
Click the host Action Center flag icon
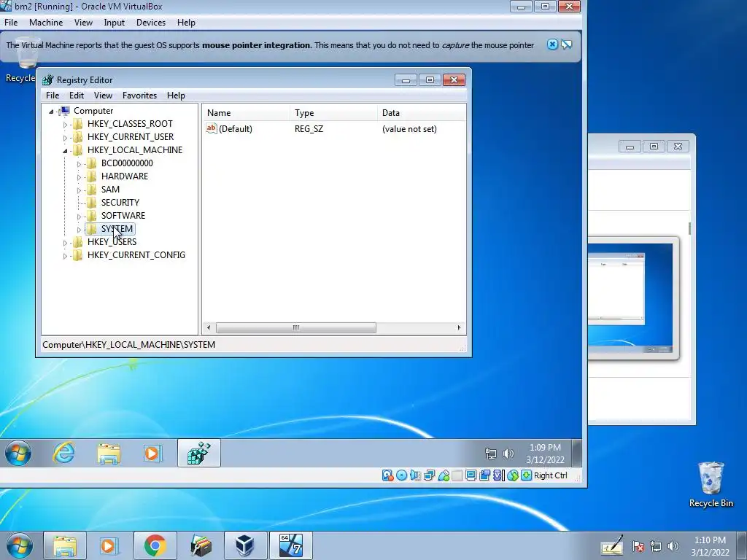638,547
